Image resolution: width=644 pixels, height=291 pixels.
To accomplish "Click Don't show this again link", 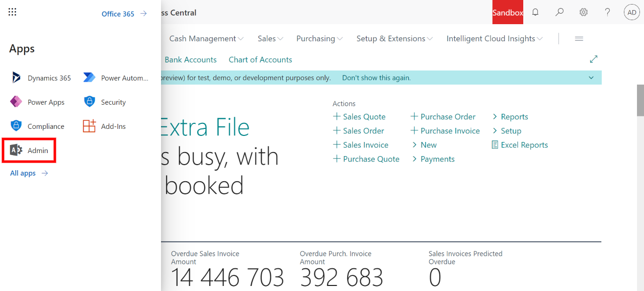I will (376, 78).
